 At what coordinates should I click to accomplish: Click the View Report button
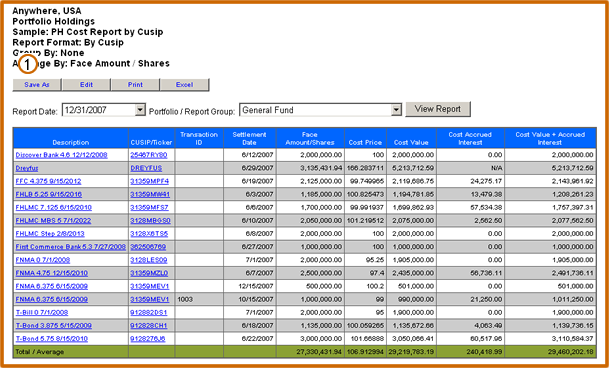[438, 109]
